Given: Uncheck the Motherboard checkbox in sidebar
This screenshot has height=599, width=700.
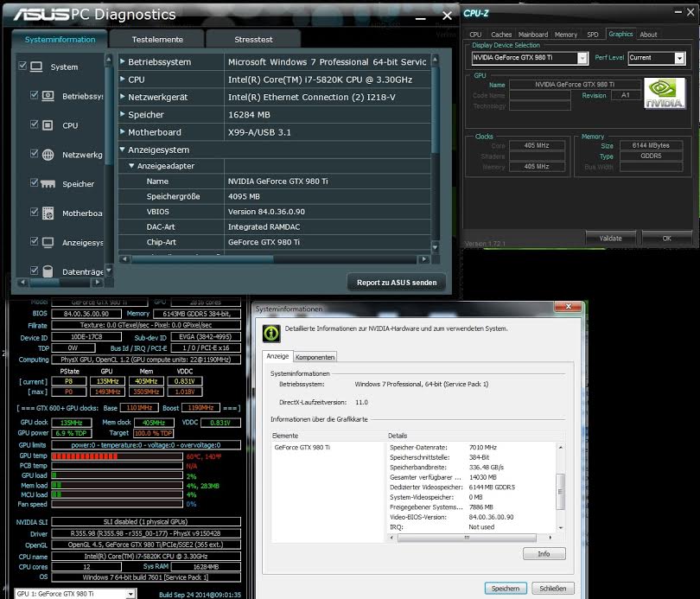Looking at the screenshot, I should click(x=34, y=212).
